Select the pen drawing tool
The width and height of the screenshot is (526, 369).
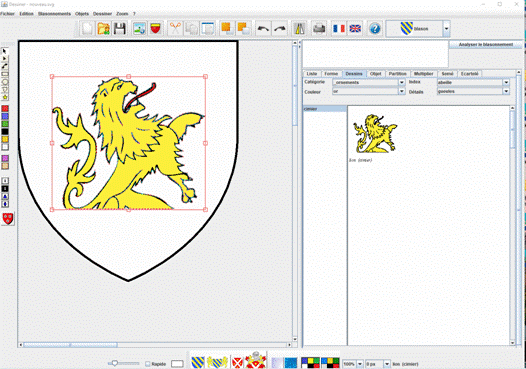5,66
